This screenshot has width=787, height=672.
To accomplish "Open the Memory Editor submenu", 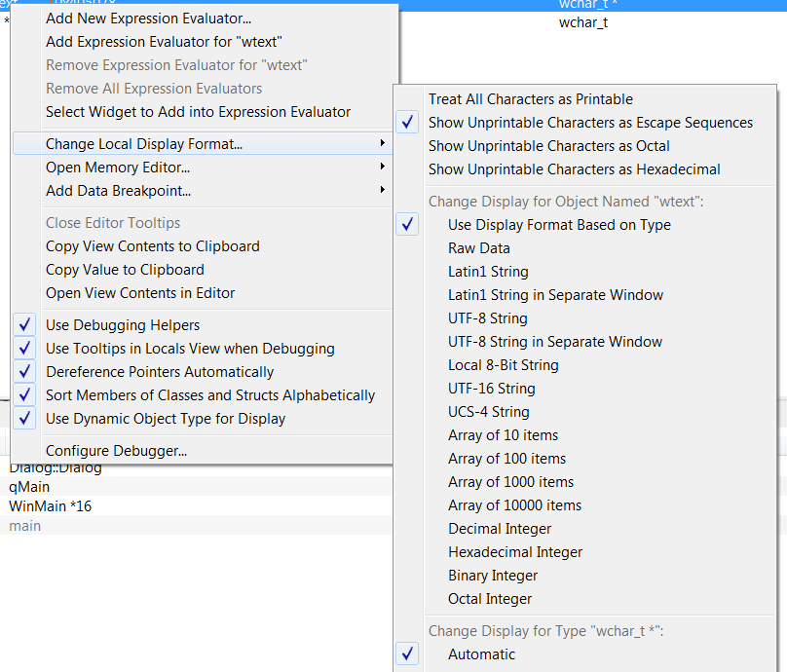I will (x=118, y=168).
